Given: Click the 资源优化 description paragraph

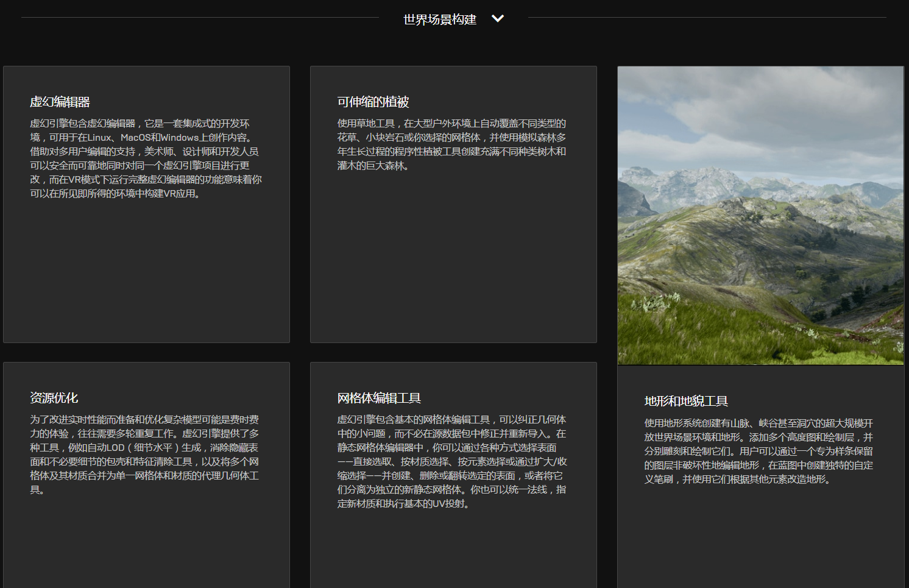Looking at the screenshot, I should click(x=145, y=455).
